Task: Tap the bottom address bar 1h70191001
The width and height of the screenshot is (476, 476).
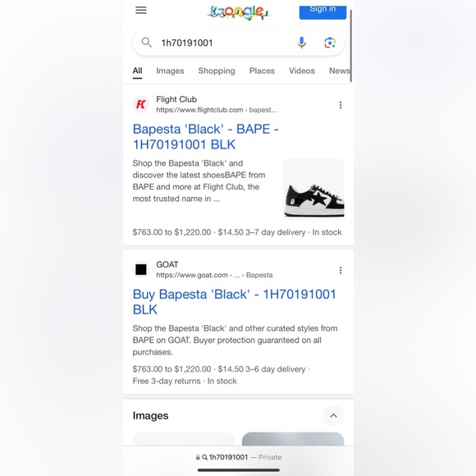Action: tap(238, 457)
